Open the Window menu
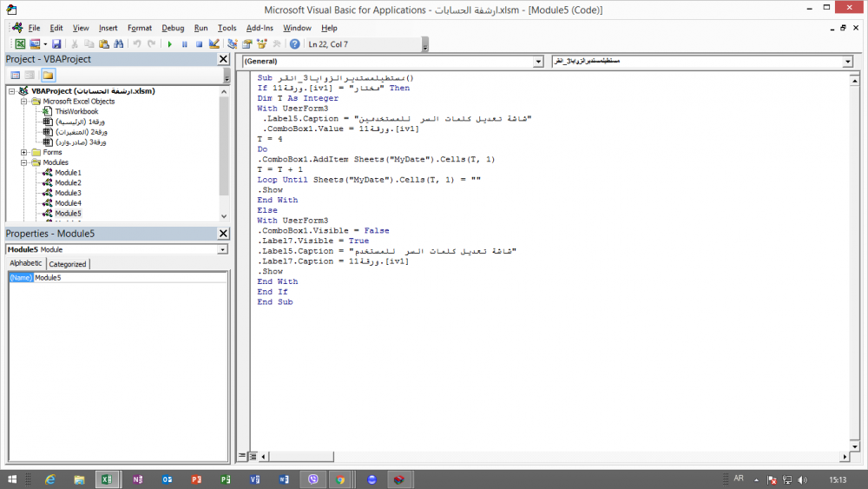Screen dimensions: 868x489 tap(297, 29)
